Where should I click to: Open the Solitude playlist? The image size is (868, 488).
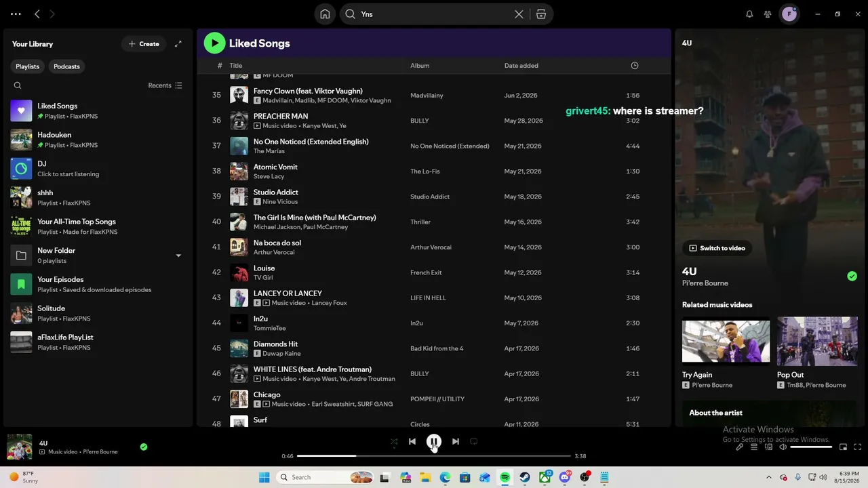pos(97,313)
